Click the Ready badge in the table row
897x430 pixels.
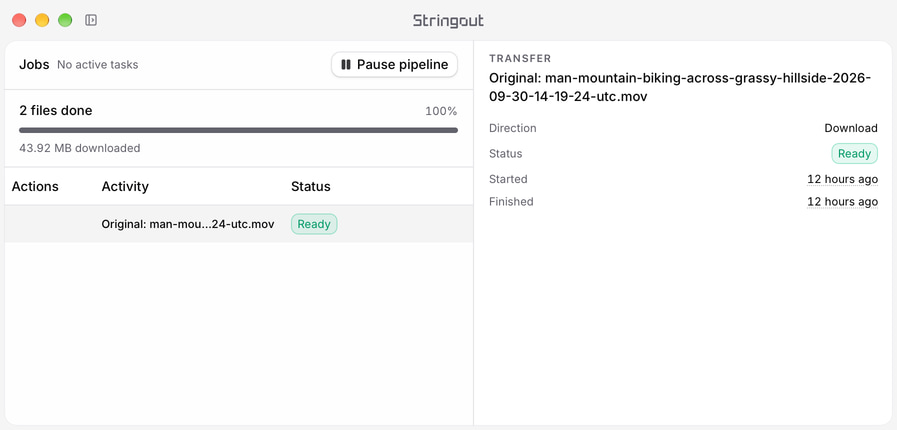314,224
